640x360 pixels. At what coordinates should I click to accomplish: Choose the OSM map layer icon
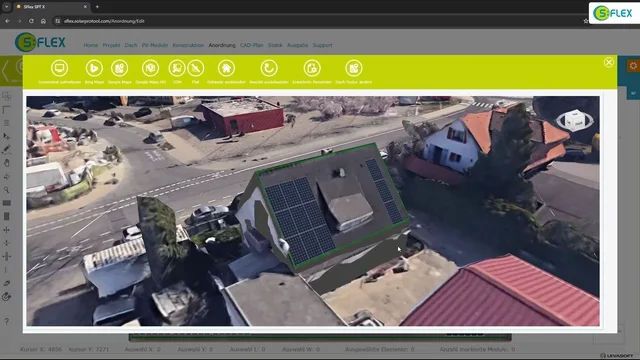point(177,68)
